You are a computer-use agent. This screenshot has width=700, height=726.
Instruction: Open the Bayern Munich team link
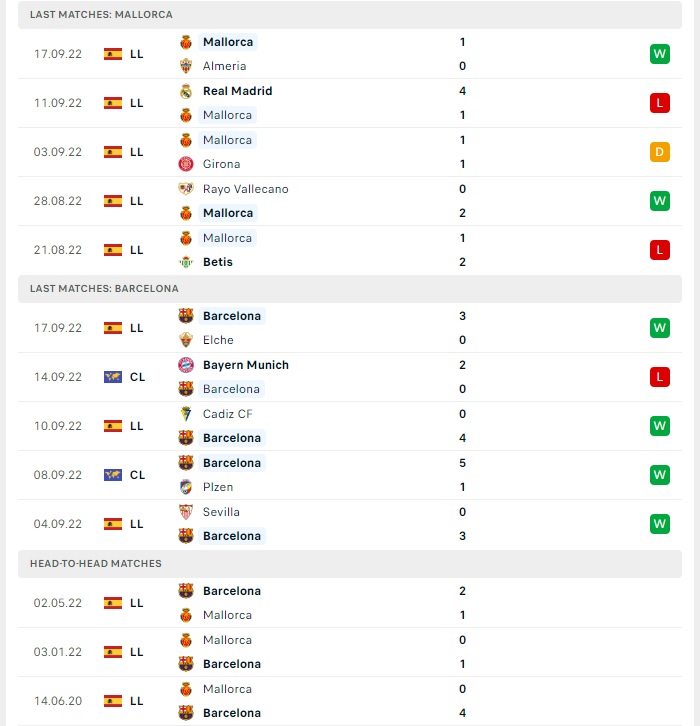pos(246,365)
